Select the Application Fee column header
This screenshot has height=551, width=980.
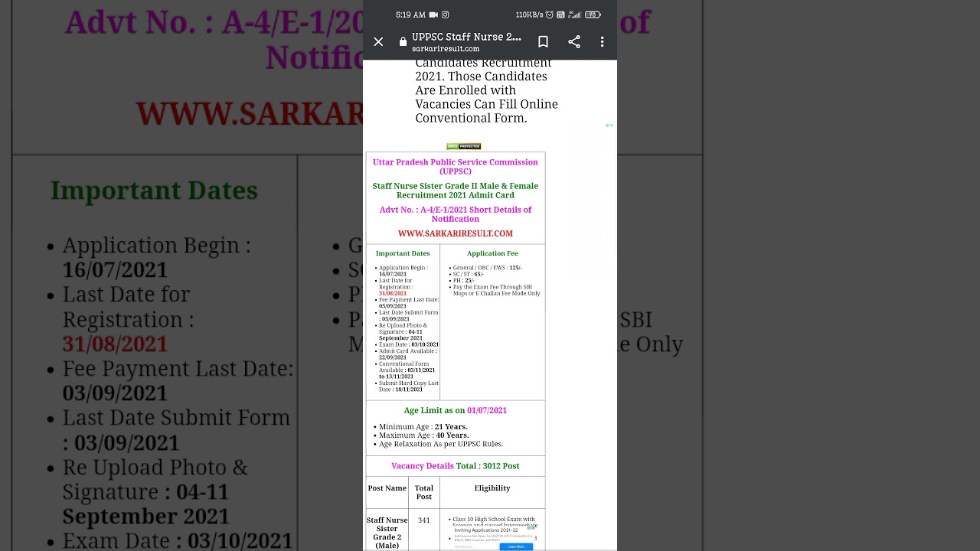(x=492, y=253)
